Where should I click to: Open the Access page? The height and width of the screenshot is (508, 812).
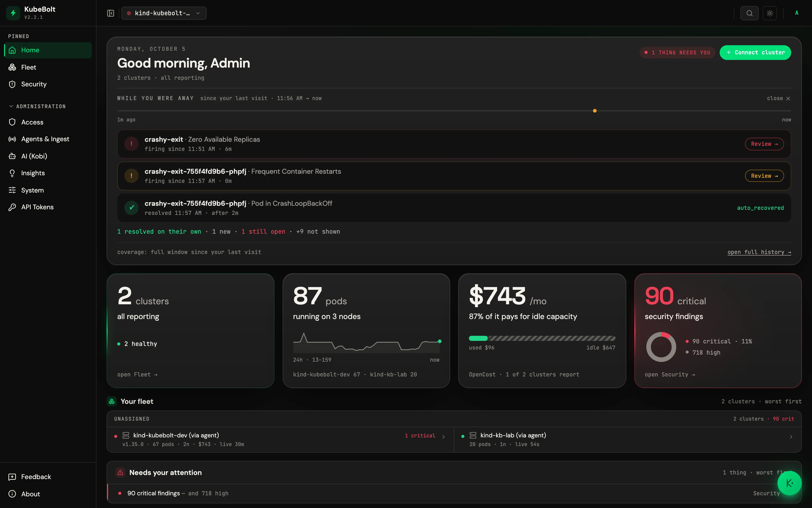tap(48, 122)
